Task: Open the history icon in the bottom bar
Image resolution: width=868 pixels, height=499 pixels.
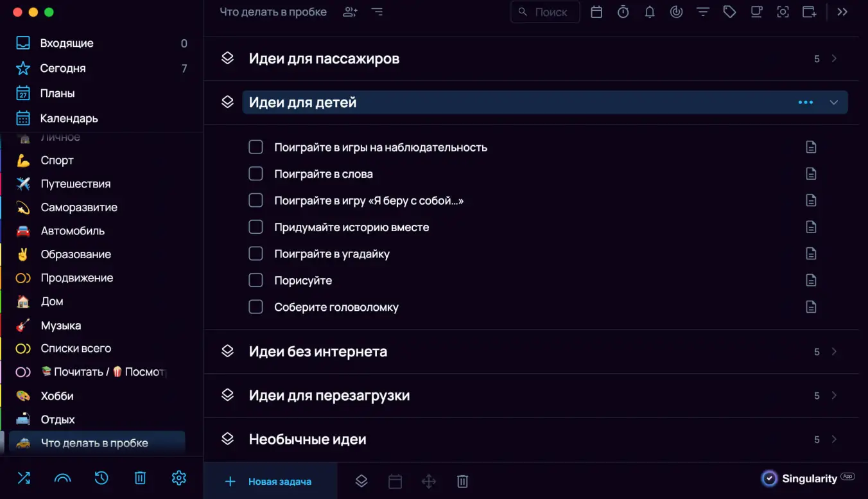Action: point(101,478)
